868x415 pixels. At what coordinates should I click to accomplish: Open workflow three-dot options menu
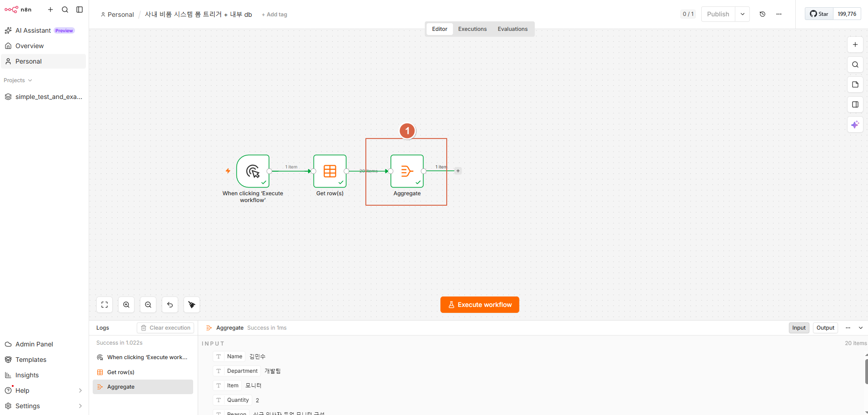point(779,14)
